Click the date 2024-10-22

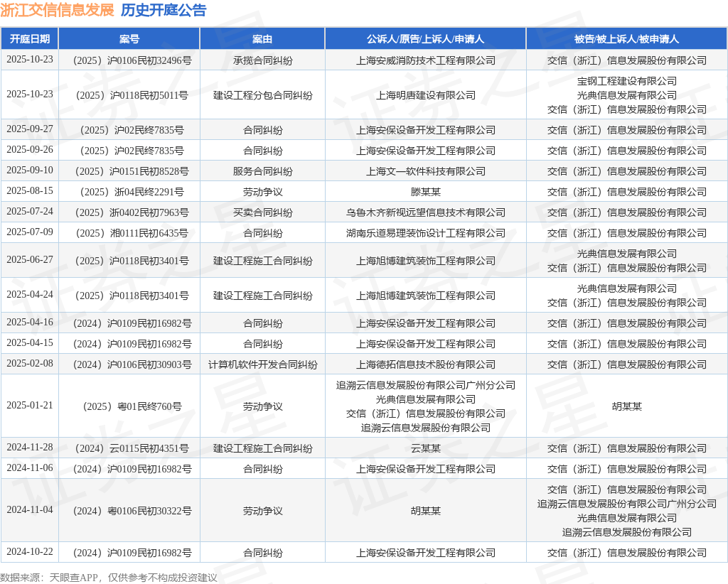[30, 551]
